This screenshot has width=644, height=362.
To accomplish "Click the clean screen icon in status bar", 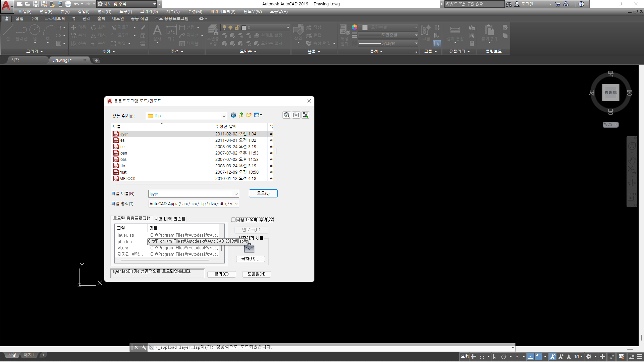I will point(632,357).
